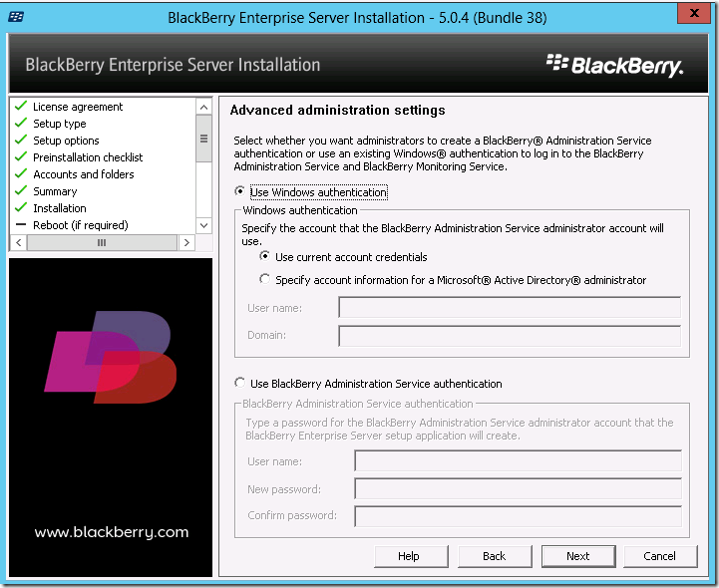Cancel the installation
The width and height of the screenshot is (719, 588).
pyautogui.click(x=660, y=556)
